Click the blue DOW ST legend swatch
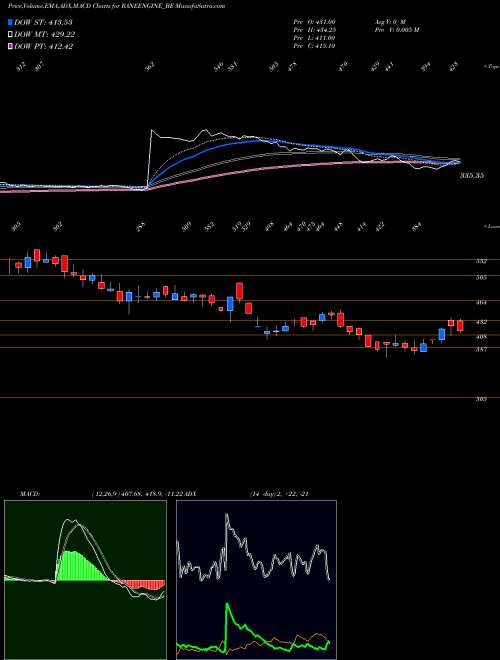 [11, 22]
